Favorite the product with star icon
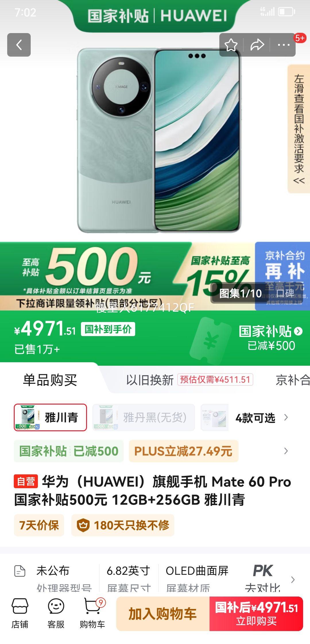 point(231,45)
